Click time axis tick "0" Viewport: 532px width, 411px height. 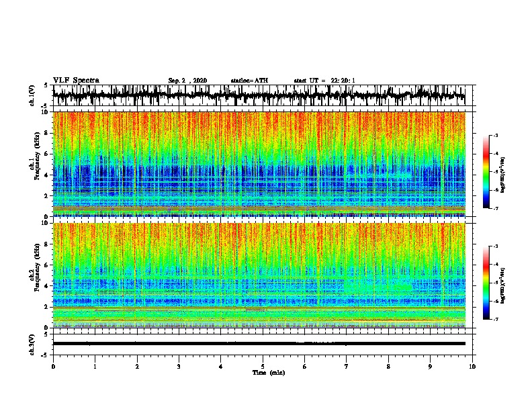53,367
